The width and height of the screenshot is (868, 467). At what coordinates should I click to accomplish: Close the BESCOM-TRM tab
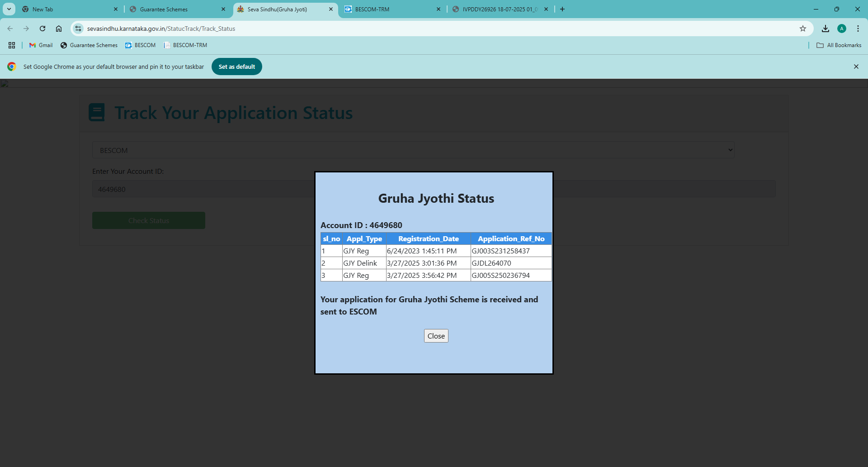pyautogui.click(x=439, y=9)
